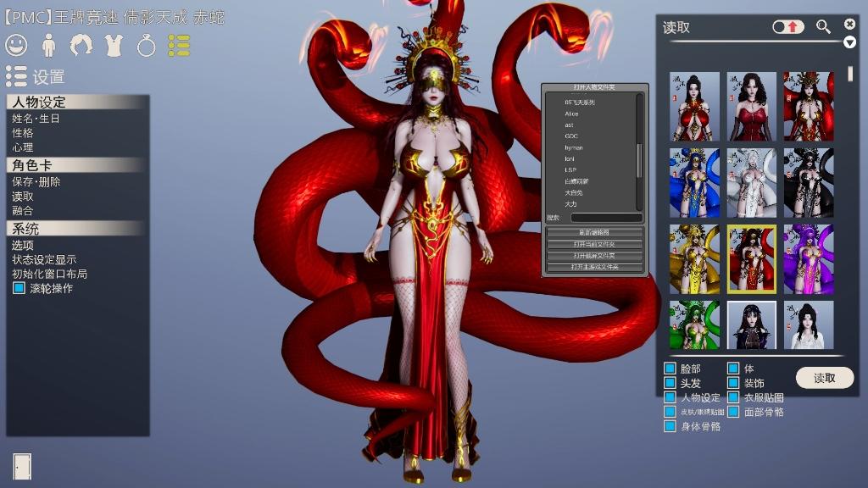Toggle the 面部骨骼 load checkbox

(733, 412)
